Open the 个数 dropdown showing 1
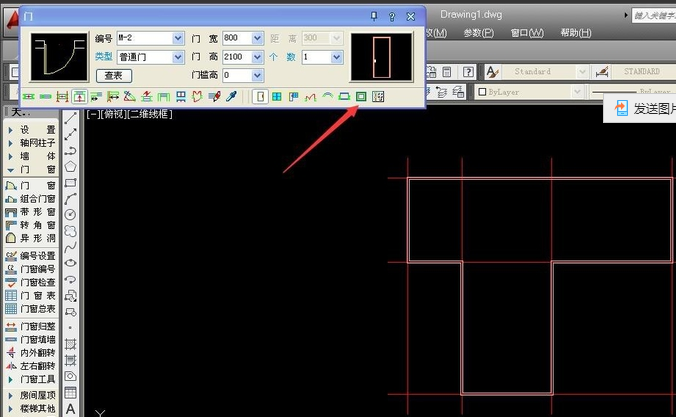Screen dimensions: 676x417 (337, 57)
